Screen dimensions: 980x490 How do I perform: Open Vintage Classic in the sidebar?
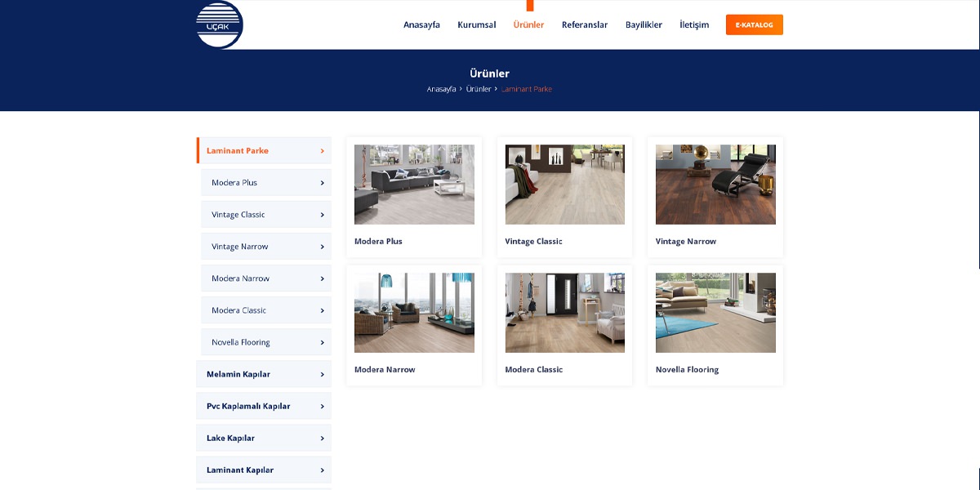click(x=266, y=214)
